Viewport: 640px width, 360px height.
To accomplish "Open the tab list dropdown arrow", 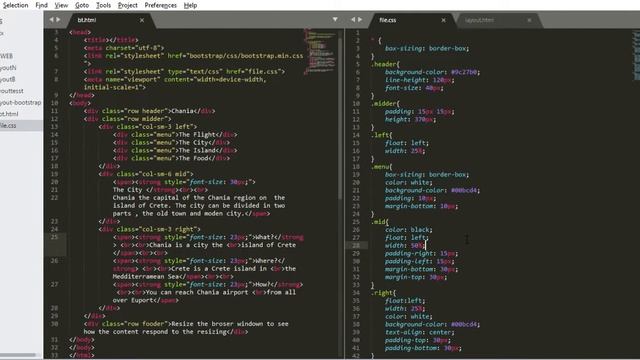I will pos(335,20).
